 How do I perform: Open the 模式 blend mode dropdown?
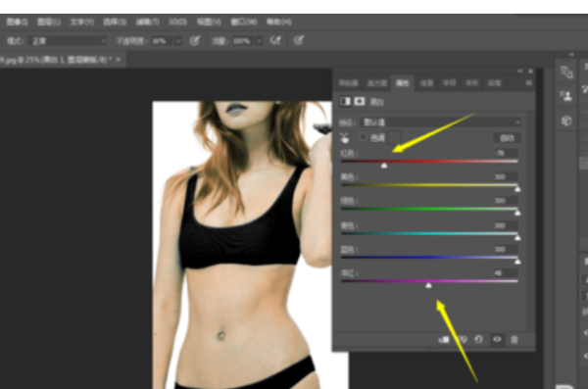(68, 41)
